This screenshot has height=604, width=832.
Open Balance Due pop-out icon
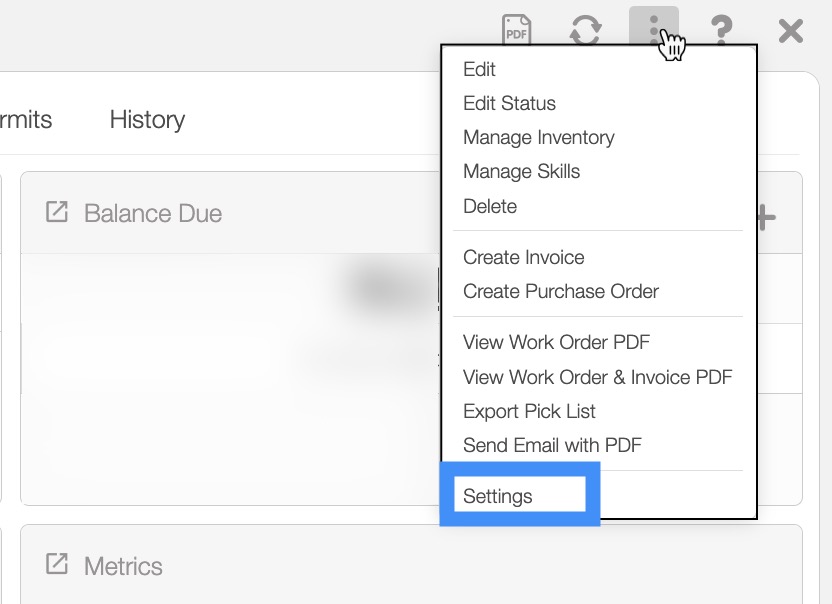pos(57,212)
